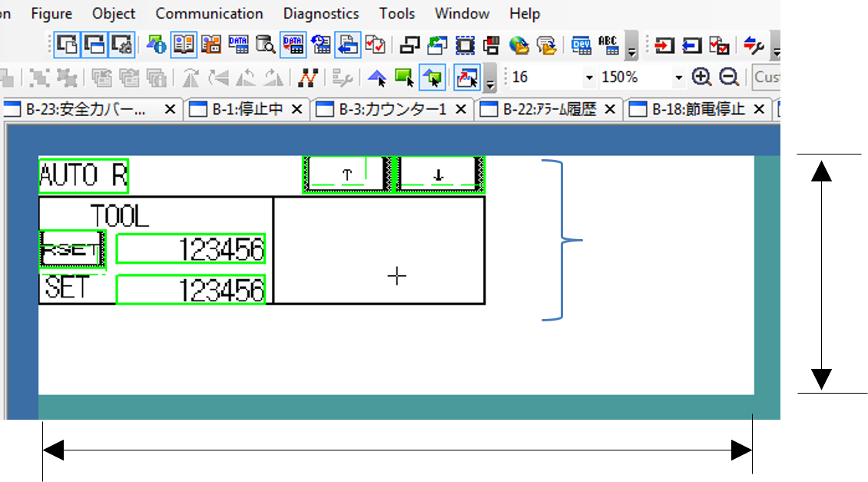Select the RSET button object
Image resolution: width=868 pixels, height=482 pixels.
click(x=72, y=249)
